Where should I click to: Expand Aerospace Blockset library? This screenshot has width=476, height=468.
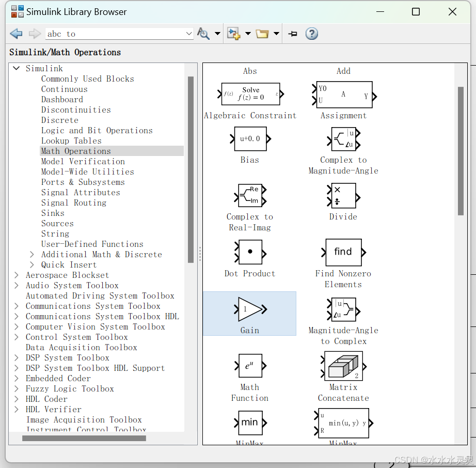pyautogui.click(x=17, y=275)
